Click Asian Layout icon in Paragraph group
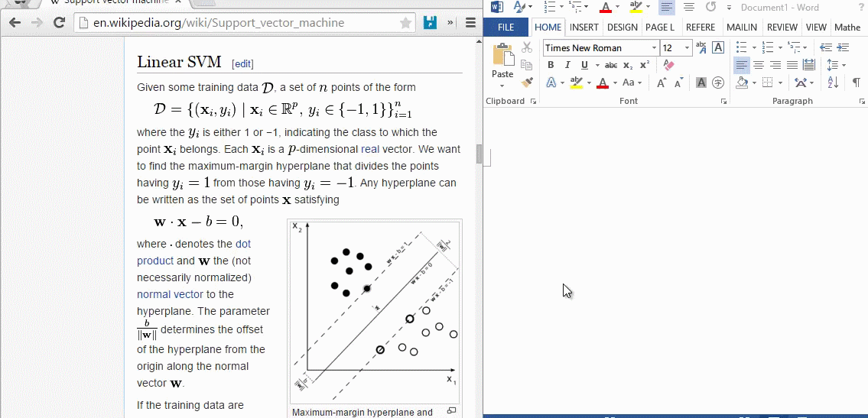The width and height of the screenshot is (868, 418). 800,83
